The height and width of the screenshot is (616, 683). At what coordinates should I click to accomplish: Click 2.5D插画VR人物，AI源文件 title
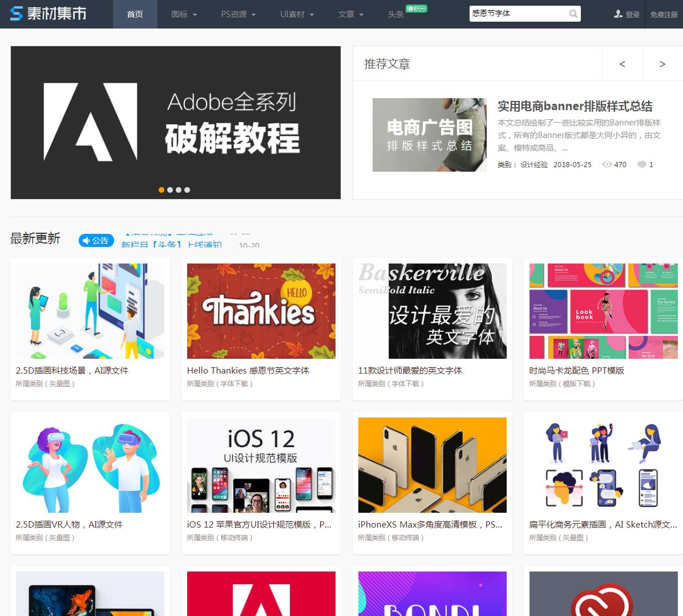tap(69, 525)
